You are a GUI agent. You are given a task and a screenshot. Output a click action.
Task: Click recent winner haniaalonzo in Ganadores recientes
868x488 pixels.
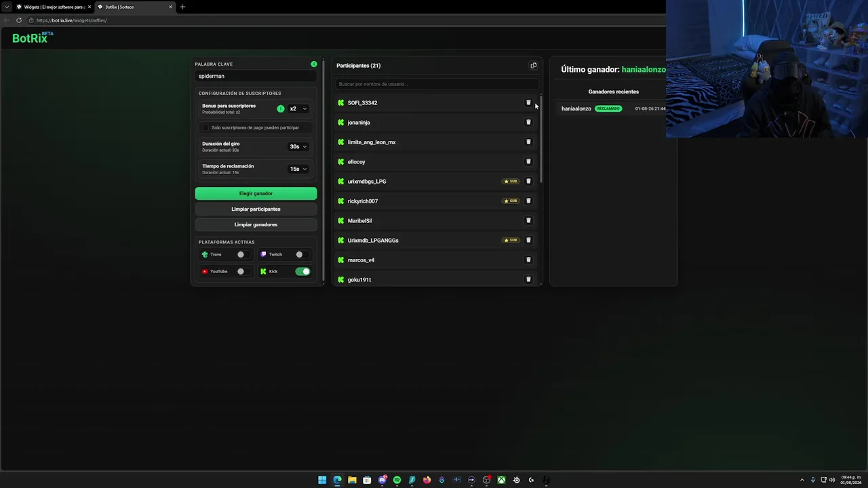click(x=576, y=109)
